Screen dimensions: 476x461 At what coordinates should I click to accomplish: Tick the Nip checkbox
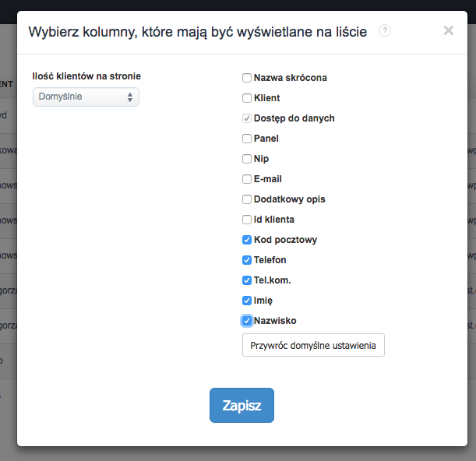[247, 159]
